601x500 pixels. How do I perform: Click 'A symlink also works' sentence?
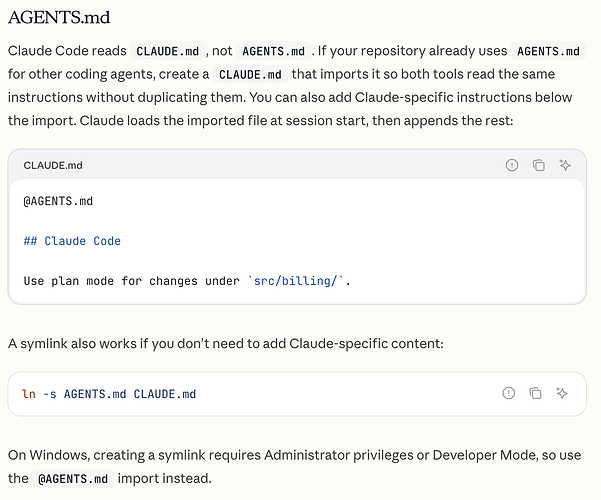pyautogui.click(x=226, y=344)
